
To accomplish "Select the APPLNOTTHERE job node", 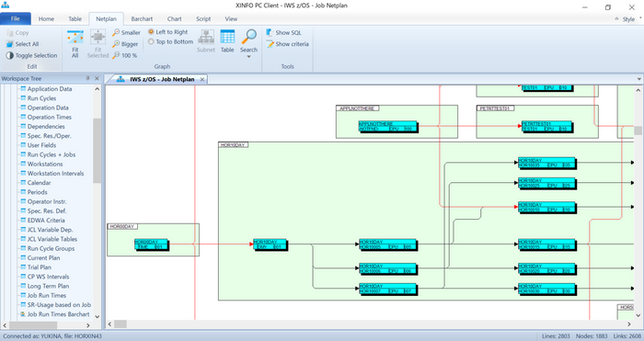I will [387, 127].
